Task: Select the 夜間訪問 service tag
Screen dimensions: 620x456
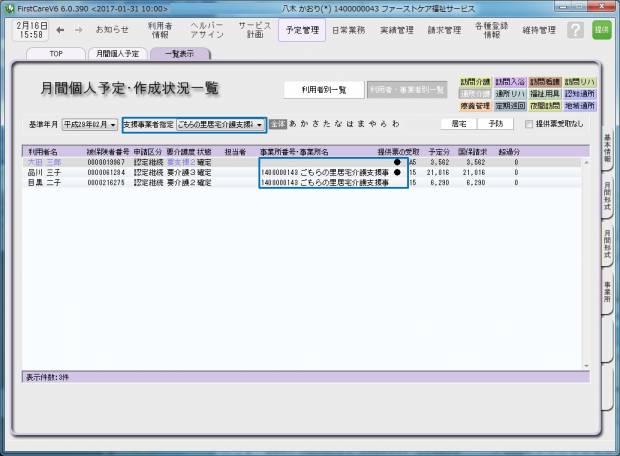Action: (x=543, y=105)
